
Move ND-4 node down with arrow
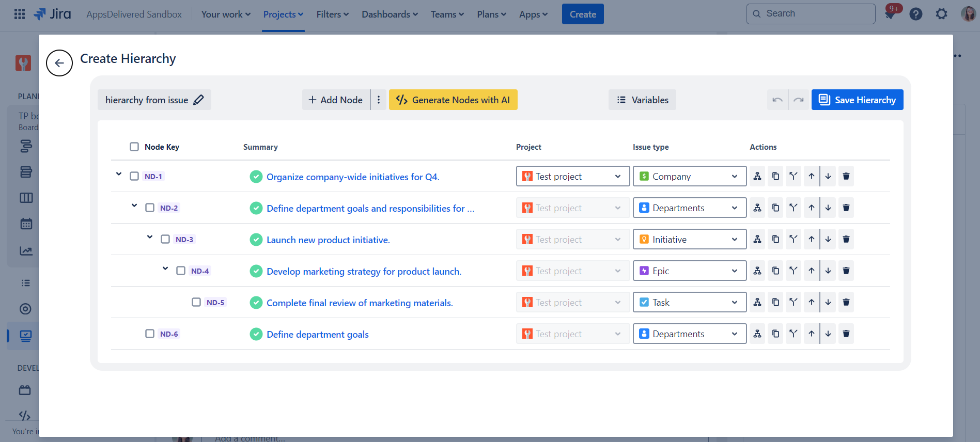point(828,271)
